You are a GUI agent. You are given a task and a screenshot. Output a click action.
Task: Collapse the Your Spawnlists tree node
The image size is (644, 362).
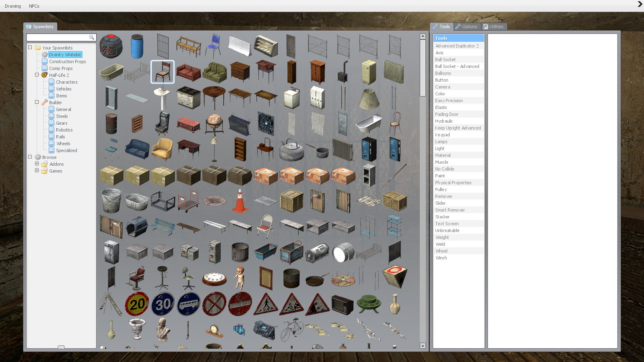[30, 47]
